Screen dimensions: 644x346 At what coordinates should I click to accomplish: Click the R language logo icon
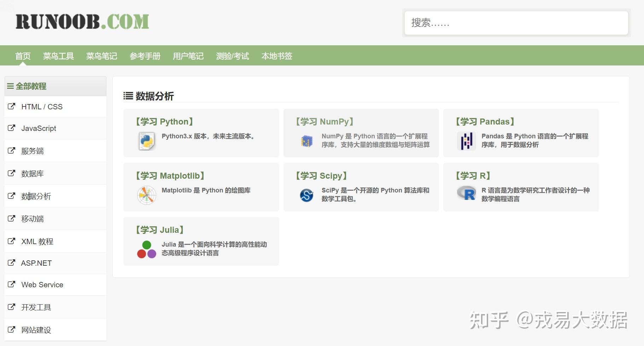(466, 193)
